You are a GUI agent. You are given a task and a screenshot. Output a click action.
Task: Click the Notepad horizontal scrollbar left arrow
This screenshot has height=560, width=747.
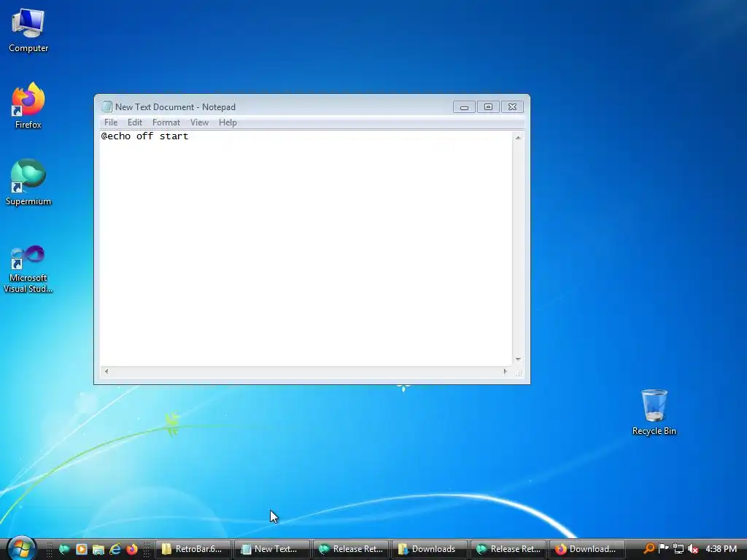click(107, 371)
